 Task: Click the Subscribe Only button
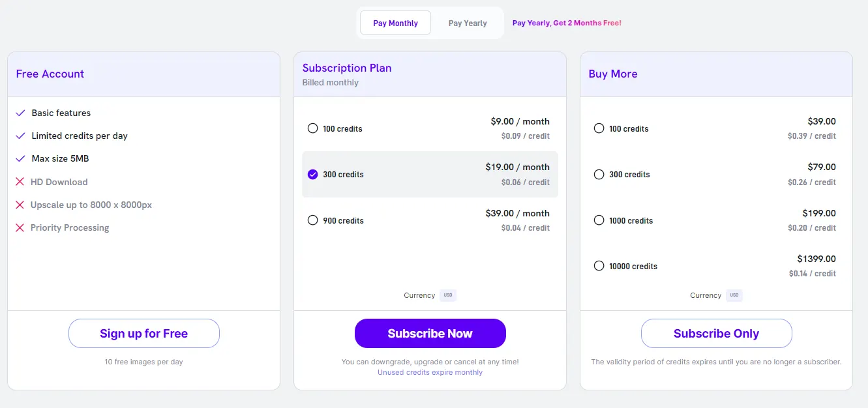coord(716,333)
